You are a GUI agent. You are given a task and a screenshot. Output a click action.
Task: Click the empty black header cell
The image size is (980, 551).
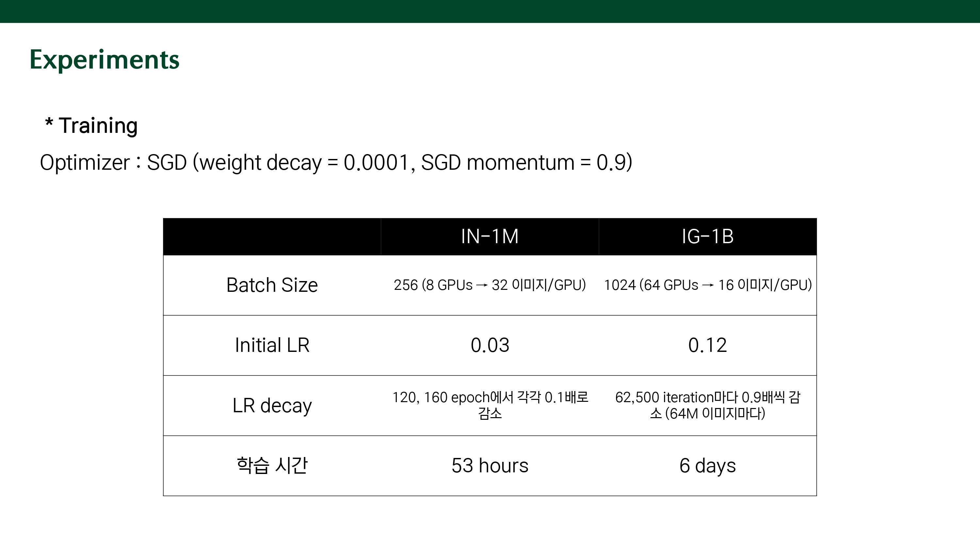click(x=272, y=237)
